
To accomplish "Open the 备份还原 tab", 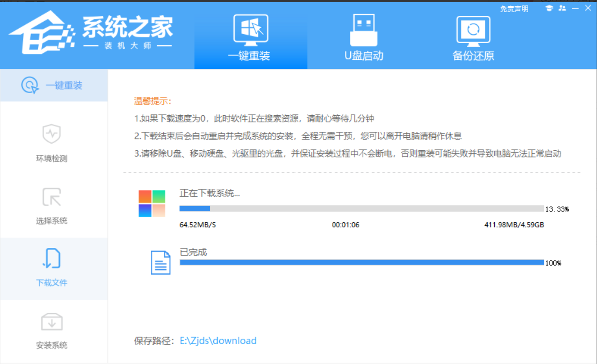I will point(473,38).
